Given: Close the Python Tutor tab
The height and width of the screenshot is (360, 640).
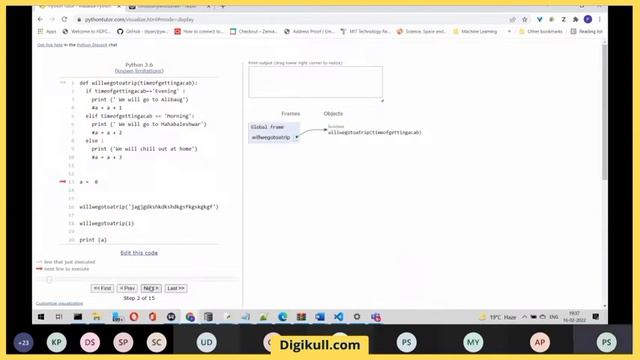Looking at the screenshot, I should (x=119, y=7).
